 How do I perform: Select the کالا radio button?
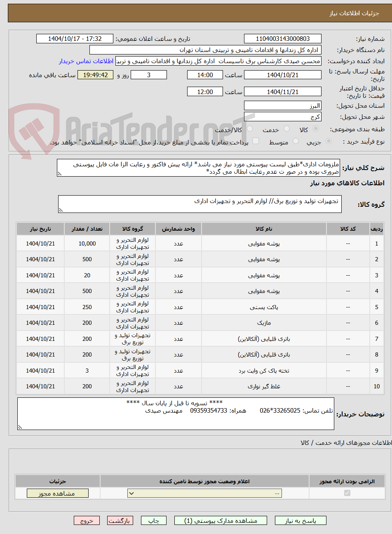tap(316, 129)
